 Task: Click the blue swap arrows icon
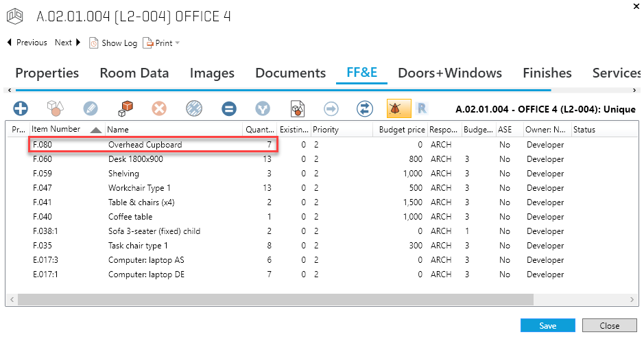(365, 108)
